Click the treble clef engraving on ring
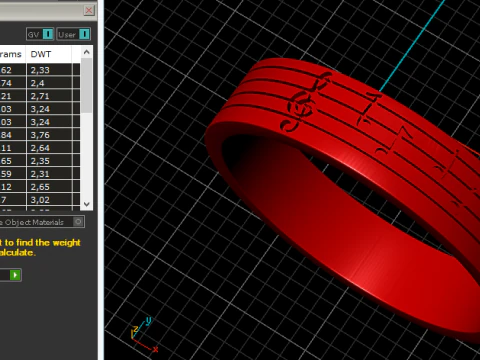480x360 pixels. click(305, 103)
